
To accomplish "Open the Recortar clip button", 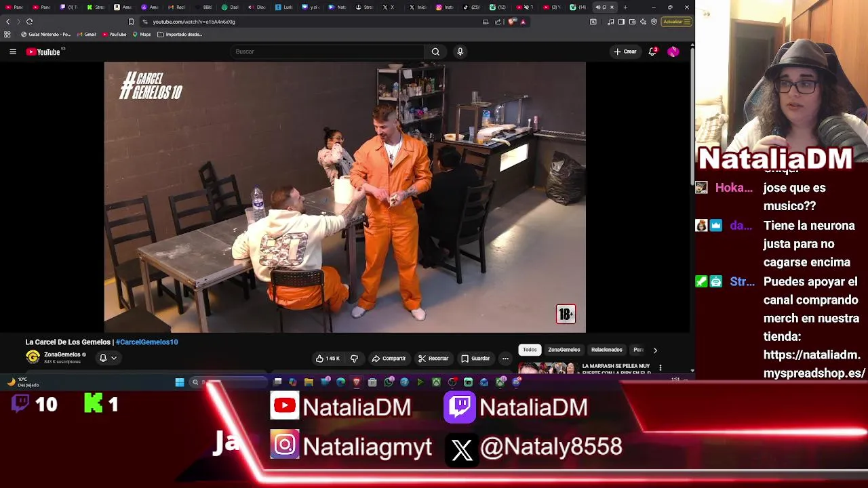I will click(433, 359).
